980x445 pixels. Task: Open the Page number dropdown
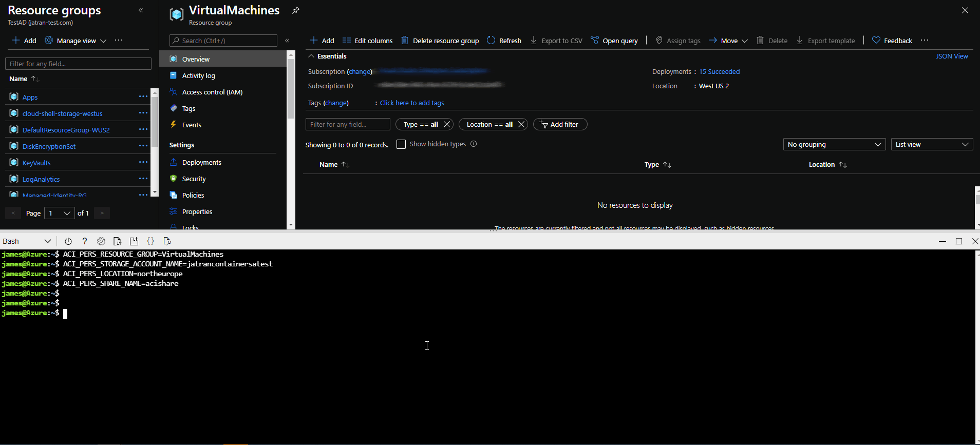(60, 213)
